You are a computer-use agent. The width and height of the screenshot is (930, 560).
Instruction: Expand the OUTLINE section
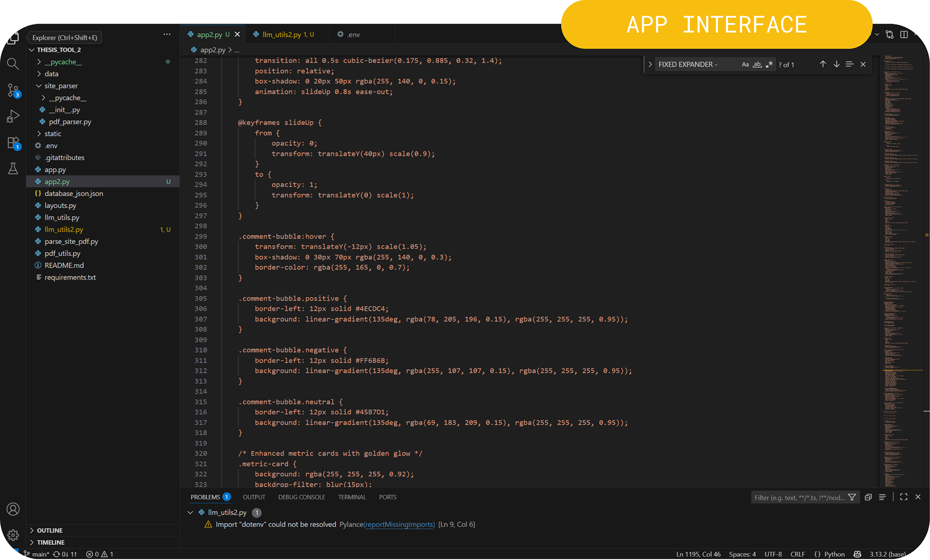(x=49, y=530)
